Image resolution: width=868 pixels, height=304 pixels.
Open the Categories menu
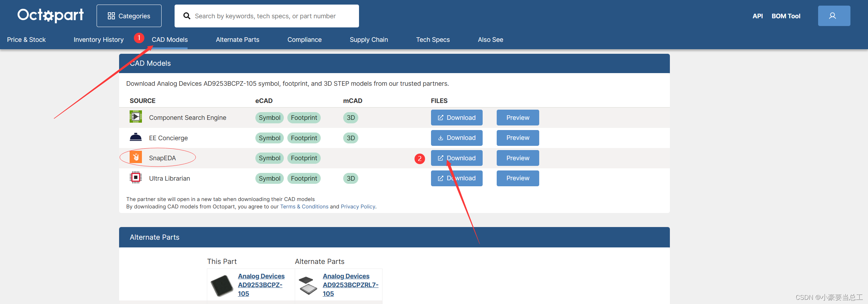[129, 16]
